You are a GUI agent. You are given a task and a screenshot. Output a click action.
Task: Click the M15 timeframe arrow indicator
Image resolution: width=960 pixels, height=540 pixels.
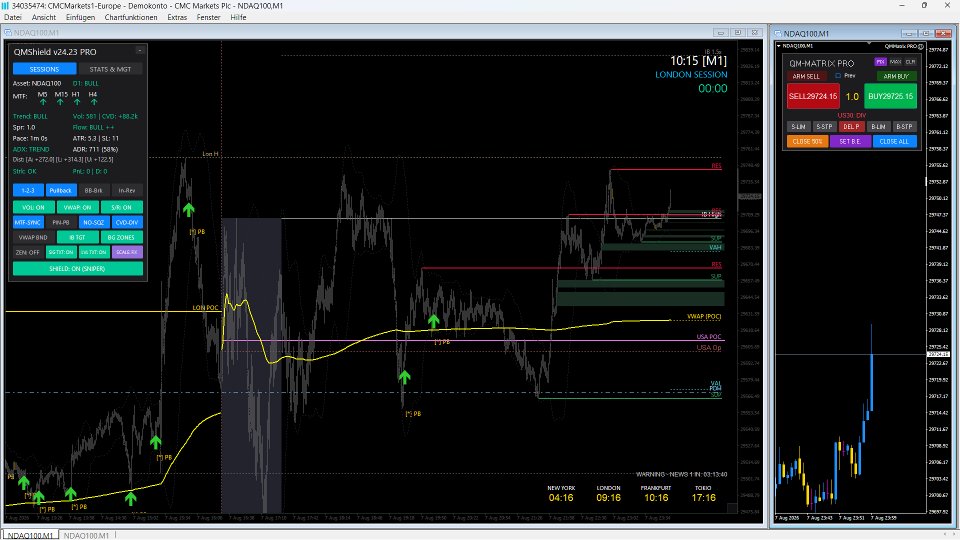[60, 102]
